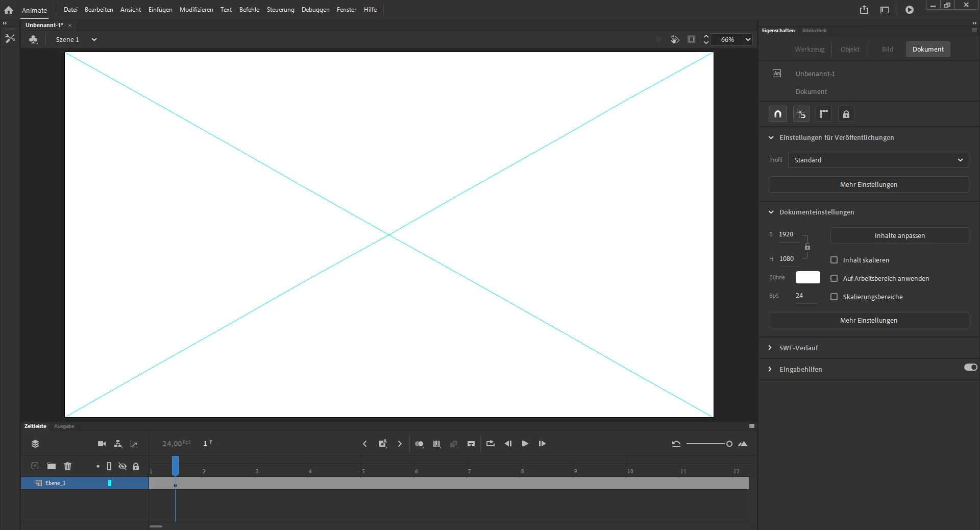This screenshot has width=980, height=530.
Task: Toggle hide all layers eye icon
Action: 122,466
